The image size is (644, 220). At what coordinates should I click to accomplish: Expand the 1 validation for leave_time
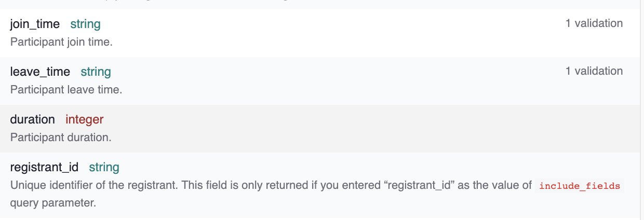594,71
